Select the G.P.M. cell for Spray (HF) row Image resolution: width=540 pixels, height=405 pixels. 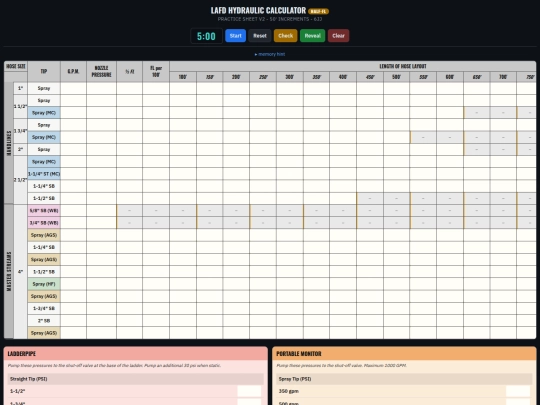[73, 284]
